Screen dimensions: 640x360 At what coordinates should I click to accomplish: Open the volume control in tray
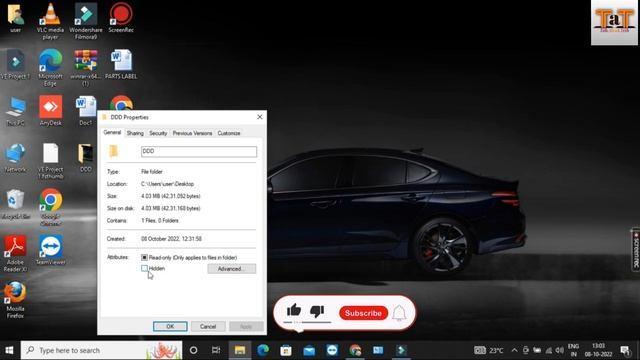[560, 350]
